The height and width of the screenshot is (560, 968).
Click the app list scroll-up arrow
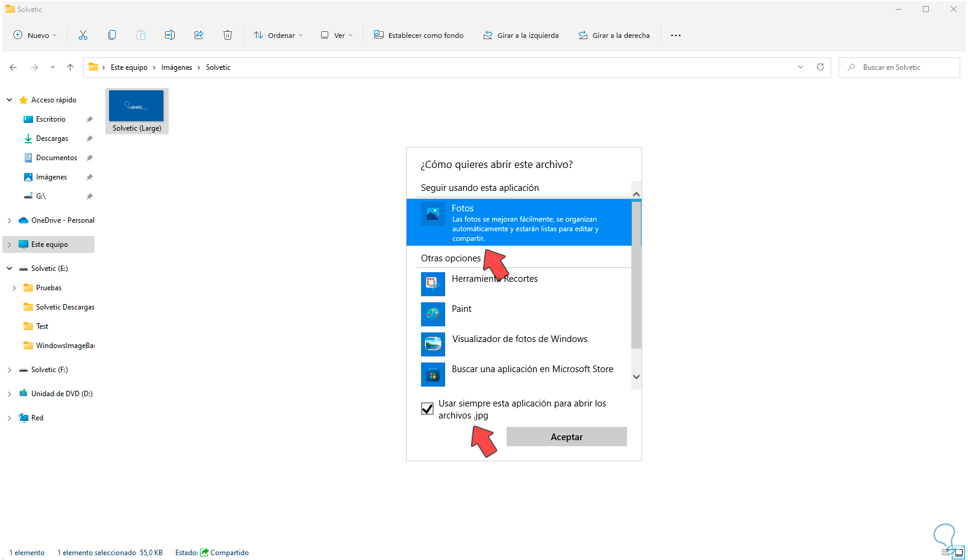[636, 194]
